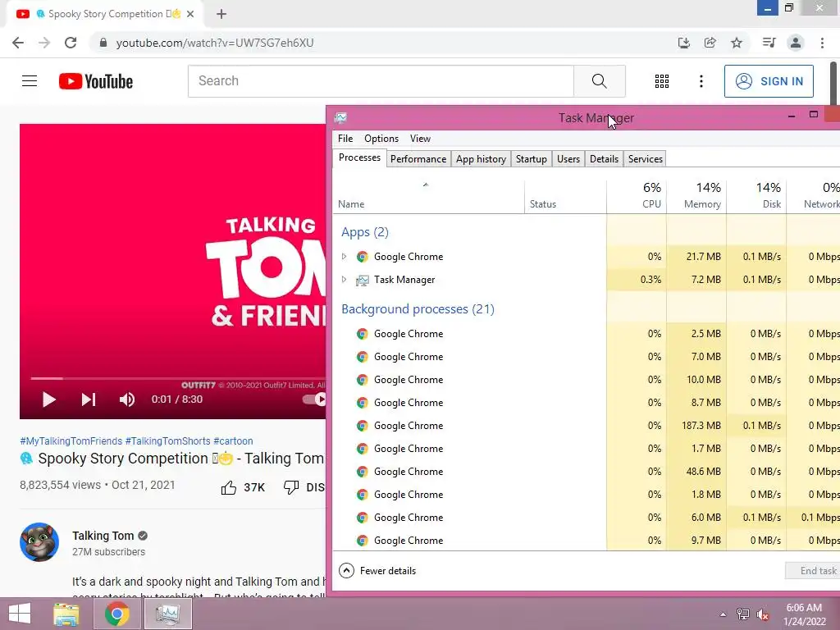Play the video
Screen dimensions: 840x630
click(48, 399)
